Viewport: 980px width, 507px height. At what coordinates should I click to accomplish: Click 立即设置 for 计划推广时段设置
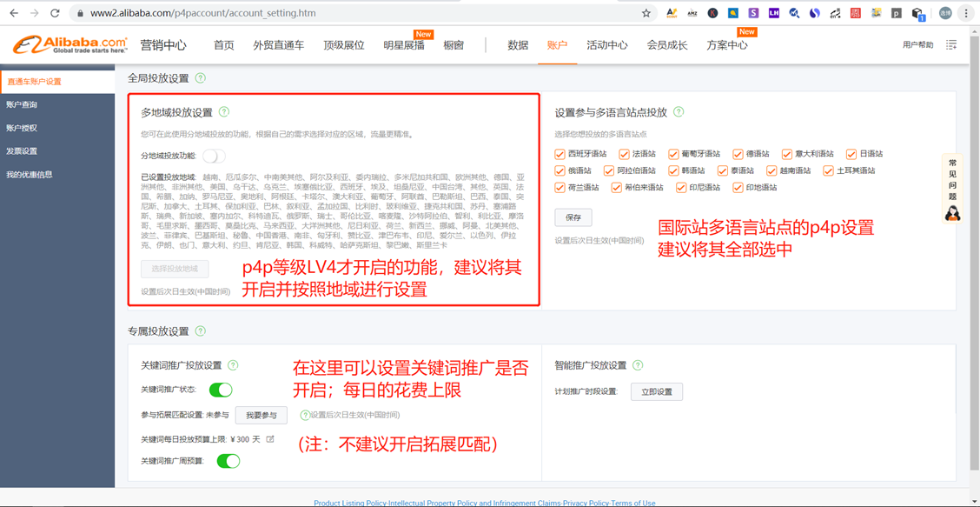(x=658, y=392)
